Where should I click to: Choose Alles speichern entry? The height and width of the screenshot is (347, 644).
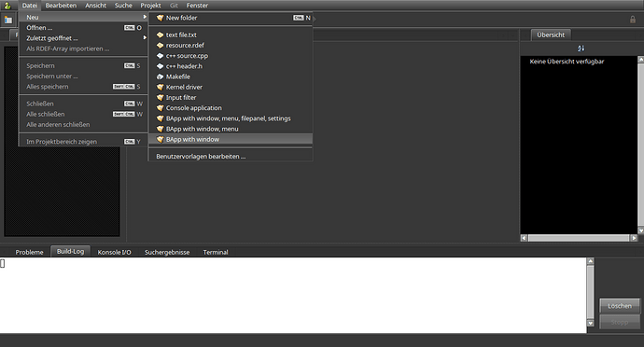(x=83, y=87)
